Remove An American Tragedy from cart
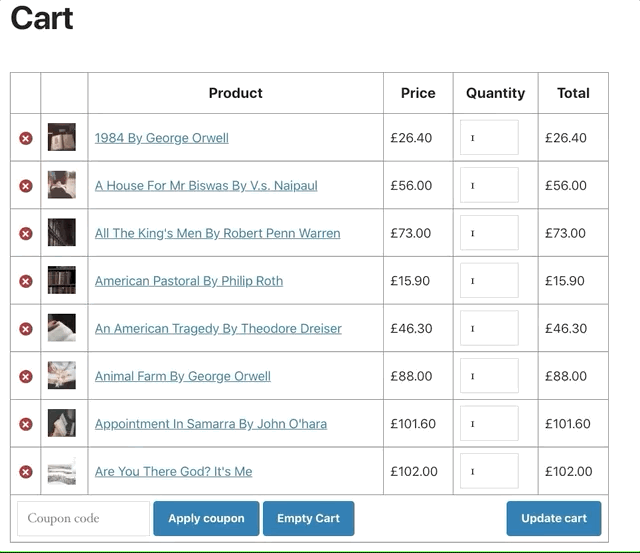640x553 pixels. tap(26, 329)
